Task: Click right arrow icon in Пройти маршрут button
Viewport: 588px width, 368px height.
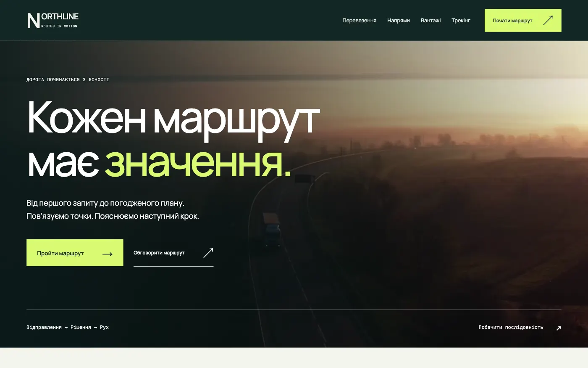Action: point(108,254)
